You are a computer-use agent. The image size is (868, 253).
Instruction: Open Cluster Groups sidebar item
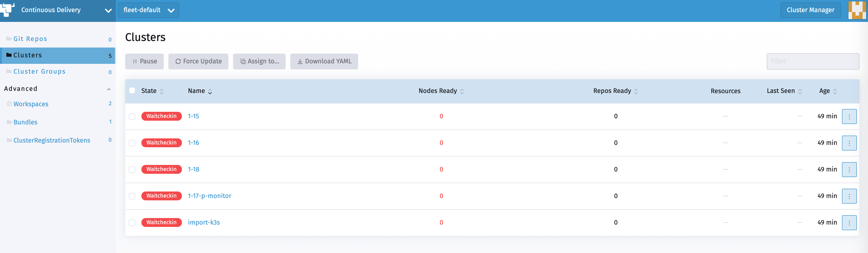(x=40, y=72)
